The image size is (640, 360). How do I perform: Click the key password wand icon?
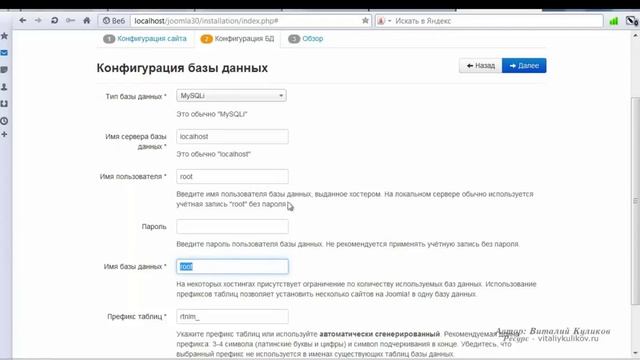tap(70, 20)
